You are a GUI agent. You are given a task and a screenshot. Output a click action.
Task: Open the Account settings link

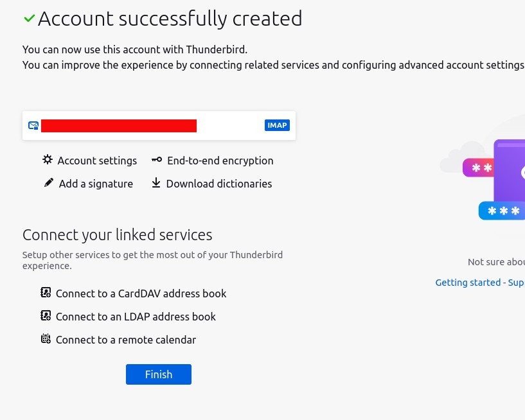pos(97,161)
